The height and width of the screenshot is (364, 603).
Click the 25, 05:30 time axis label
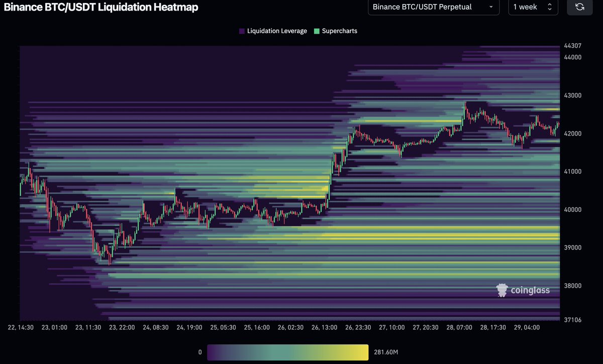(x=223, y=327)
